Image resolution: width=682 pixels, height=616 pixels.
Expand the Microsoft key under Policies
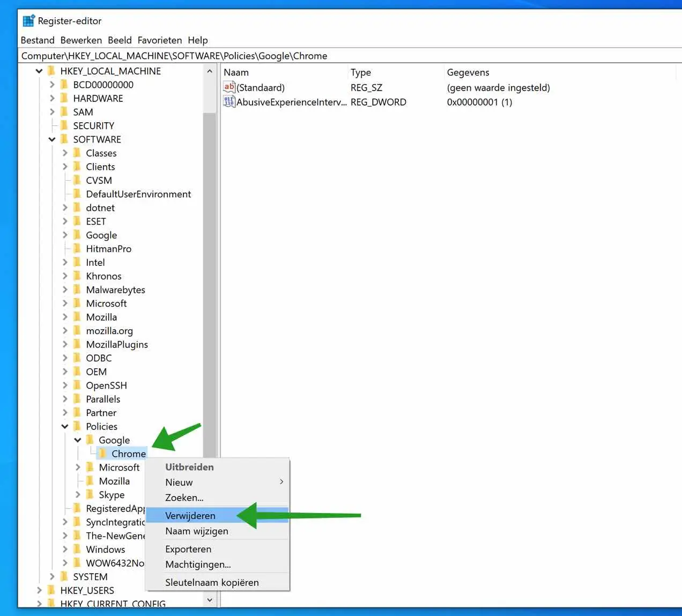(x=78, y=467)
